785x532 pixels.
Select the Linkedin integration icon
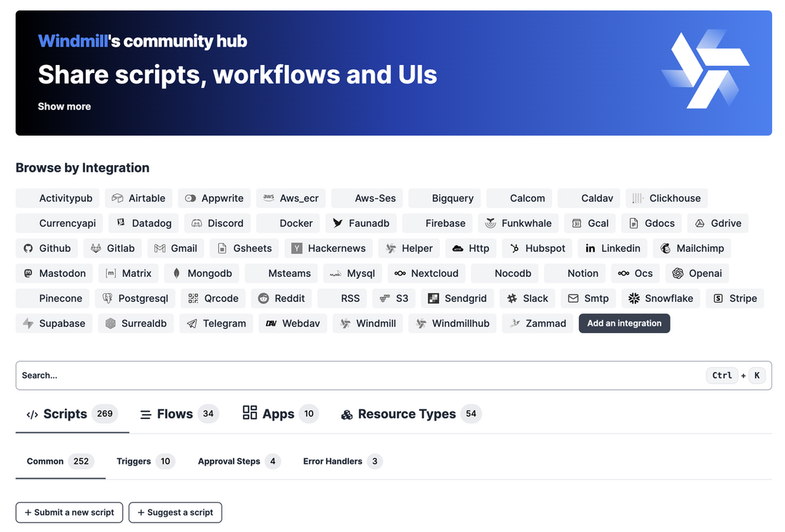point(591,248)
